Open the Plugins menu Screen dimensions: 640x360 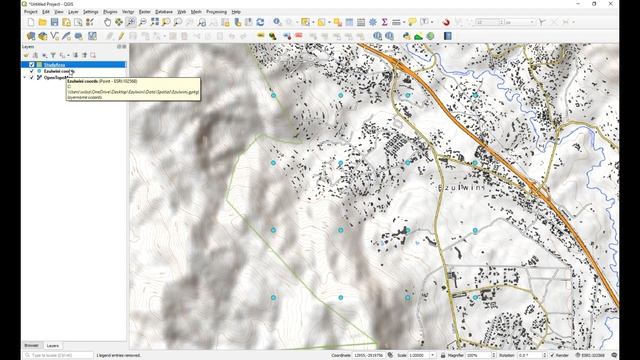(110, 12)
